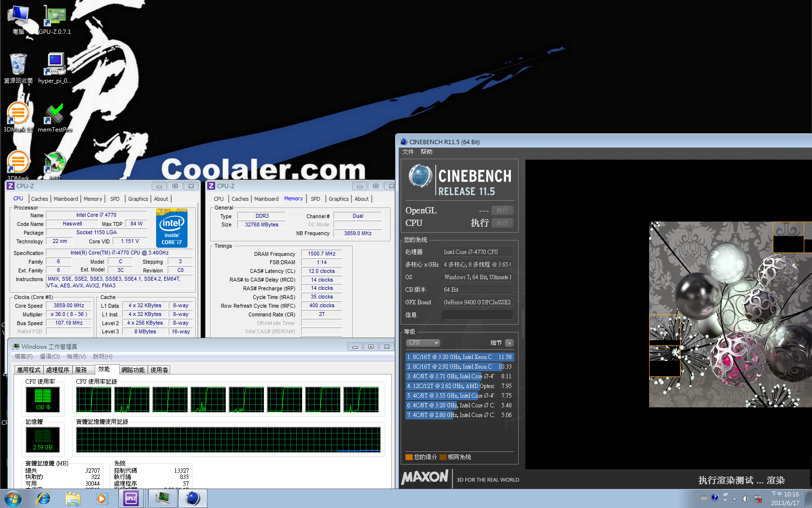Select ranking row 4 AMD Opteron 7.95
Image resolution: width=812 pixels, height=508 pixels.
tap(459, 386)
